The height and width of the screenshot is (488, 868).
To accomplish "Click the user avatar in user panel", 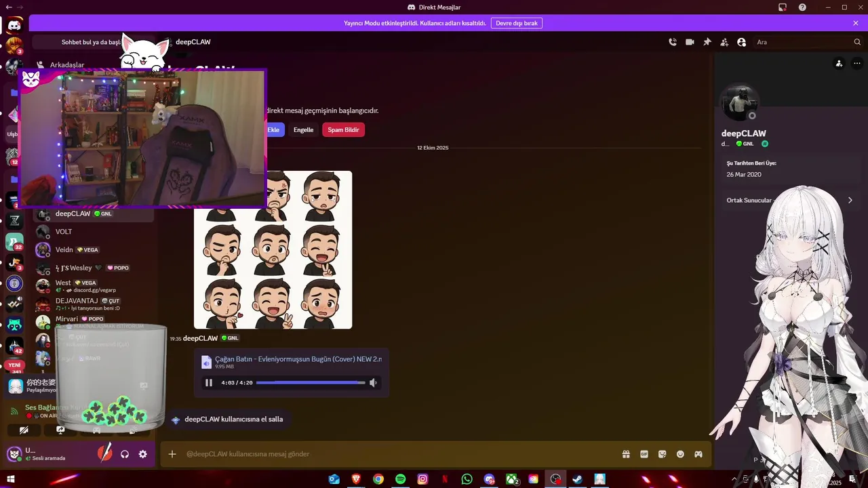I will tap(14, 453).
